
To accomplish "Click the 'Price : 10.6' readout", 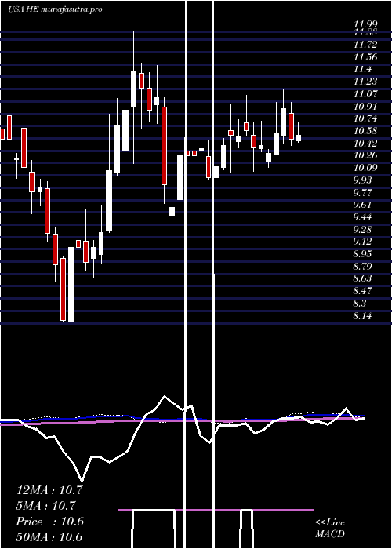I will (x=50, y=522).
